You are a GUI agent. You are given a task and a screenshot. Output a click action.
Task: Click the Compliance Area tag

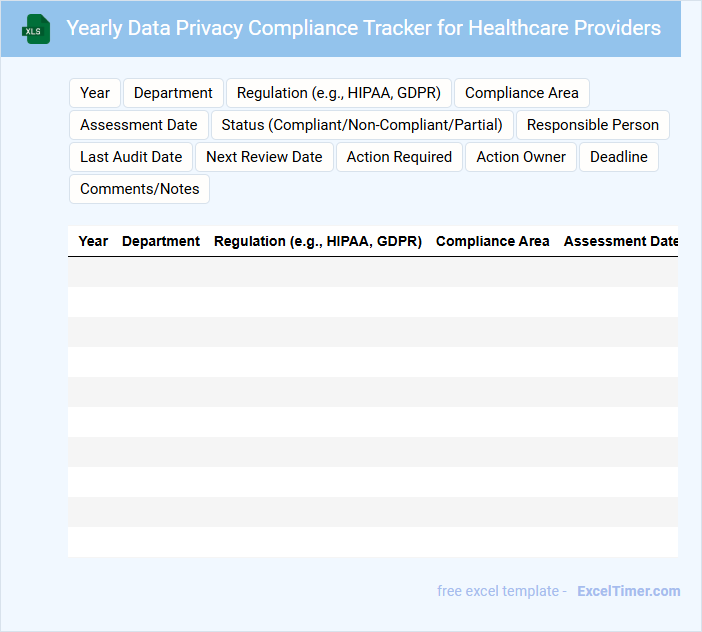521,93
